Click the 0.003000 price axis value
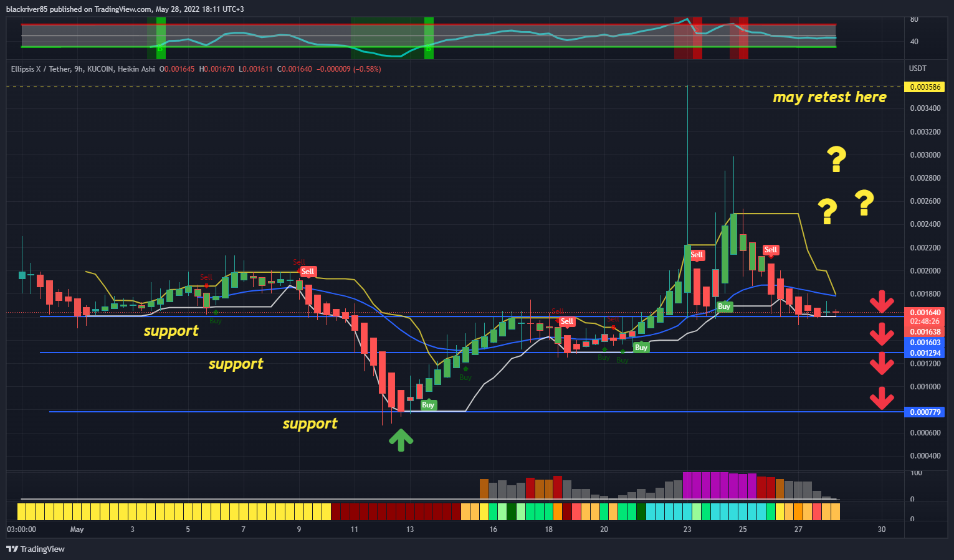 coord(925,155)
